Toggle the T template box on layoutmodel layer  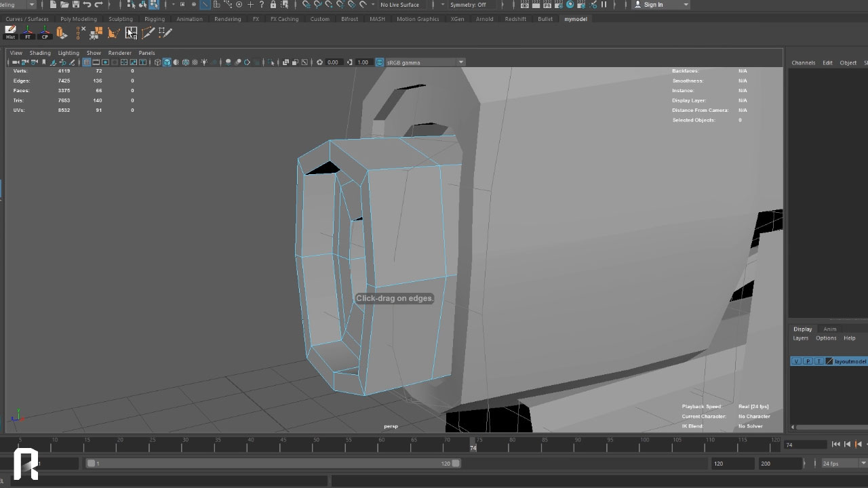point(818,361)
